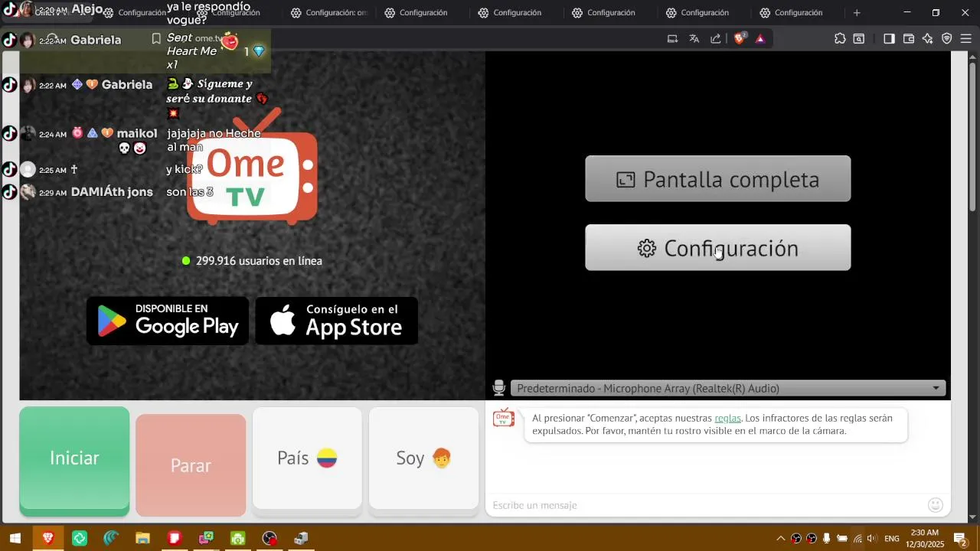Viewport: 980px width, 551px height.
Task: Open the Configuración button in video panel
Action: tap(718, 248)
